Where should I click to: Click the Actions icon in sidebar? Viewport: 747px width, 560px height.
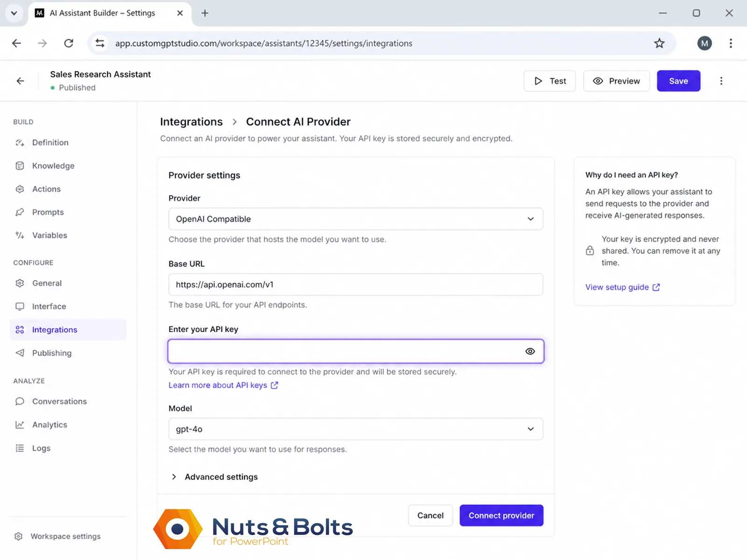(x=20, y=189)
